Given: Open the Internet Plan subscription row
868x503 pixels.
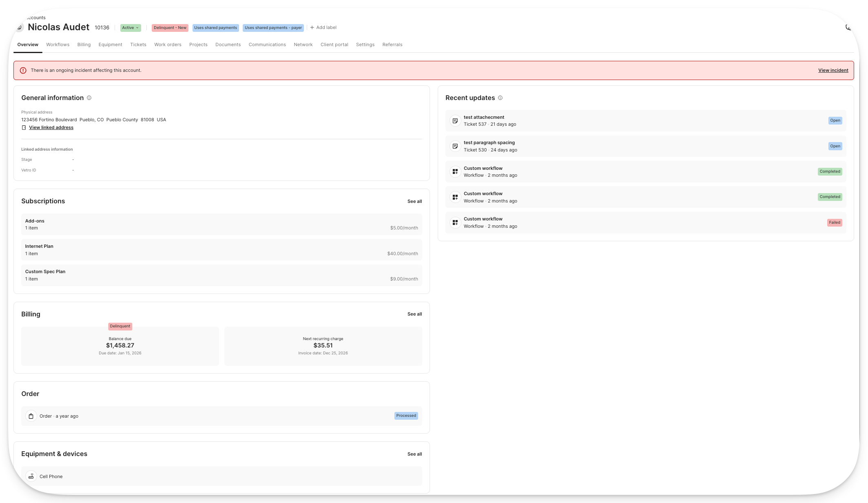Looking at the screenshot, I should pos(221,250).
